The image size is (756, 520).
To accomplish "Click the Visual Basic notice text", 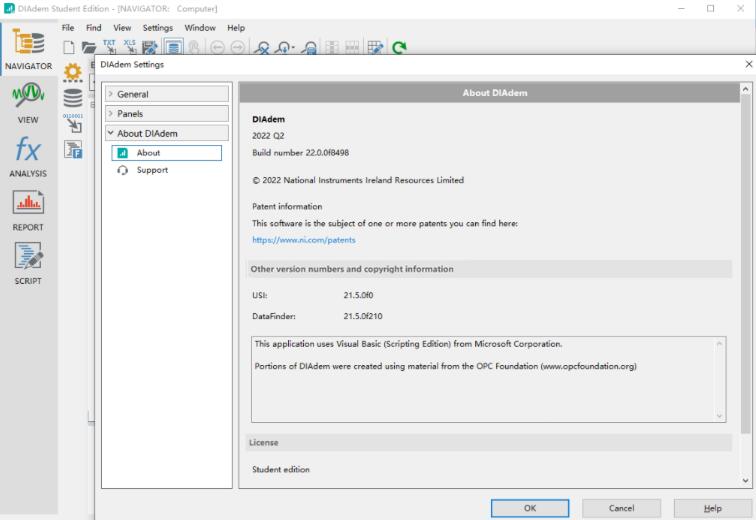I will point(408,344).
